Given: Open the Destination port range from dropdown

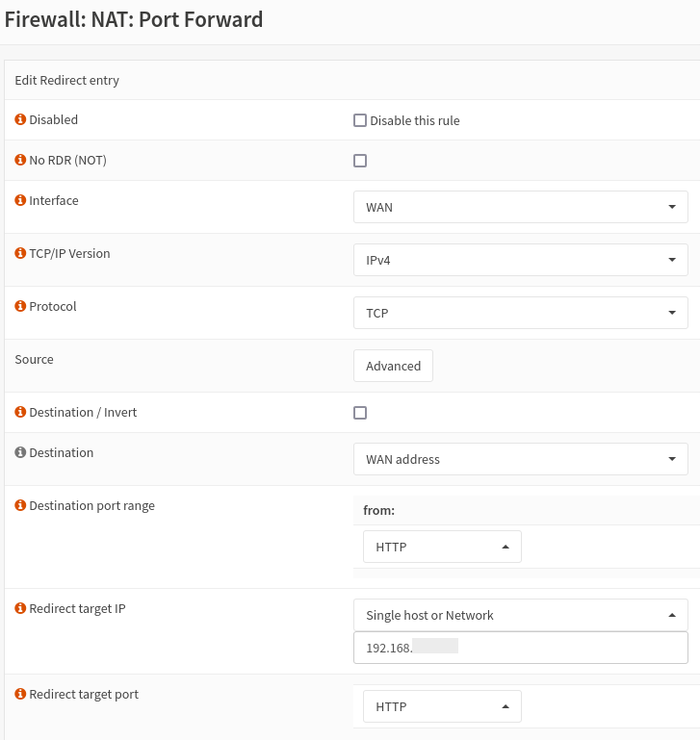Looking at the screenshot, I should pos(442,547).
